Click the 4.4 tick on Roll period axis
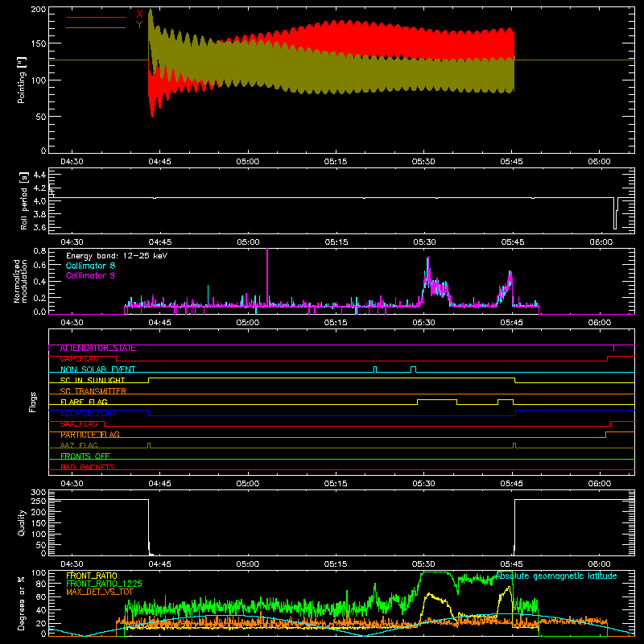 [39, 175]
